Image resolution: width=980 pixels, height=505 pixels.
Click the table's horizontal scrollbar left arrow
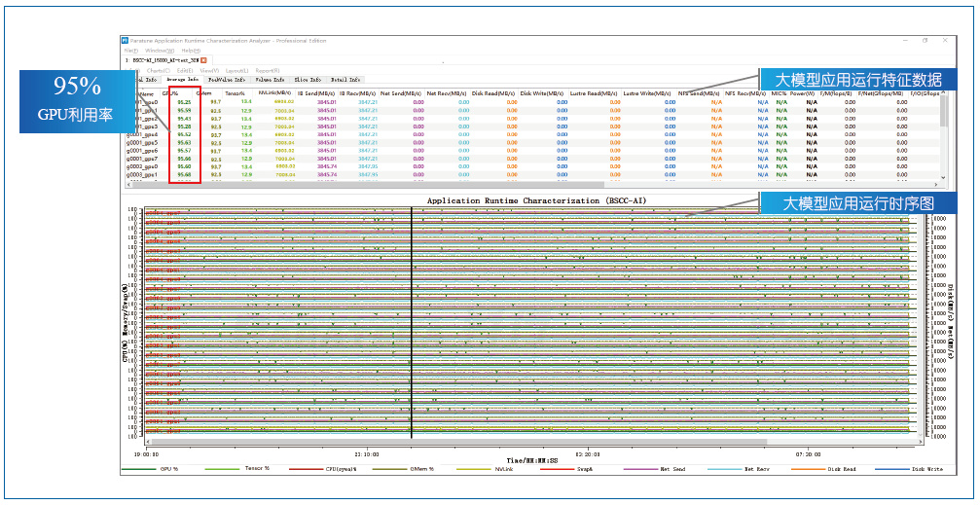tap(128, 185)
